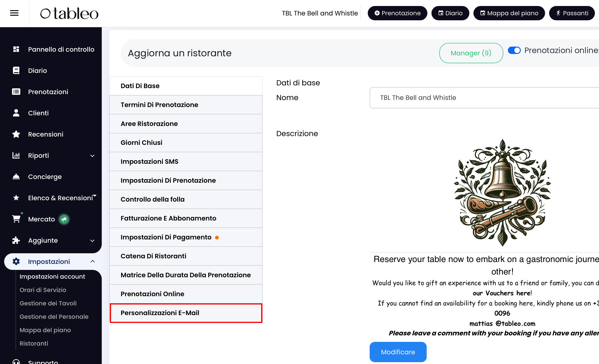Open the hamburger menu icon
The width and height of the screenshot is (599, 364).
tap(14, 13)
